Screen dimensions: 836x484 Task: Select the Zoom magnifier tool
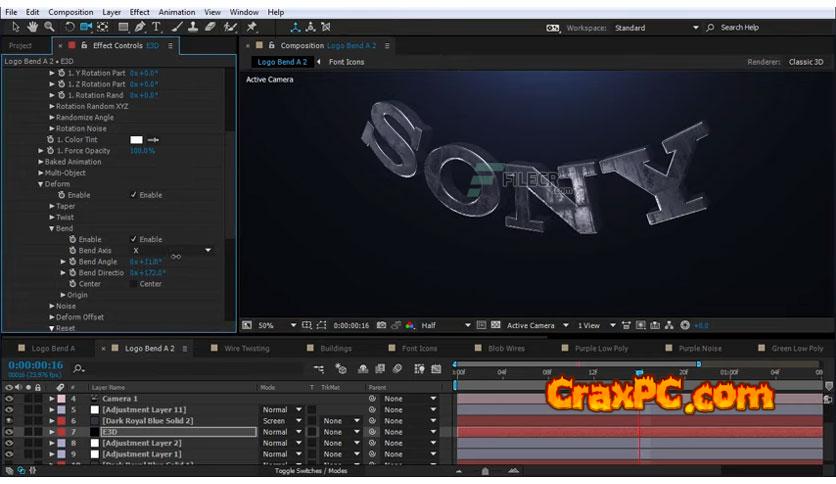50,27
